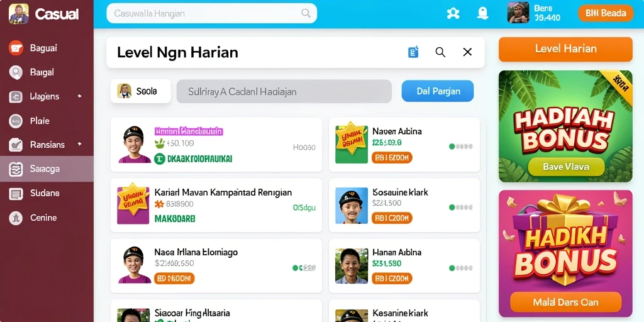Open Sudane in the sidebar
The height and width of the screenshot is (322, 644).
(x=45, y=193)
